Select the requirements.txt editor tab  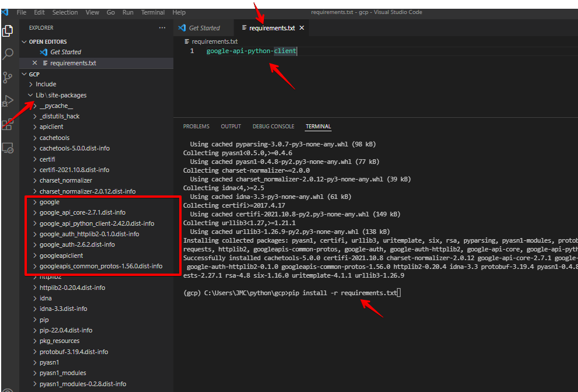[271, 28]
